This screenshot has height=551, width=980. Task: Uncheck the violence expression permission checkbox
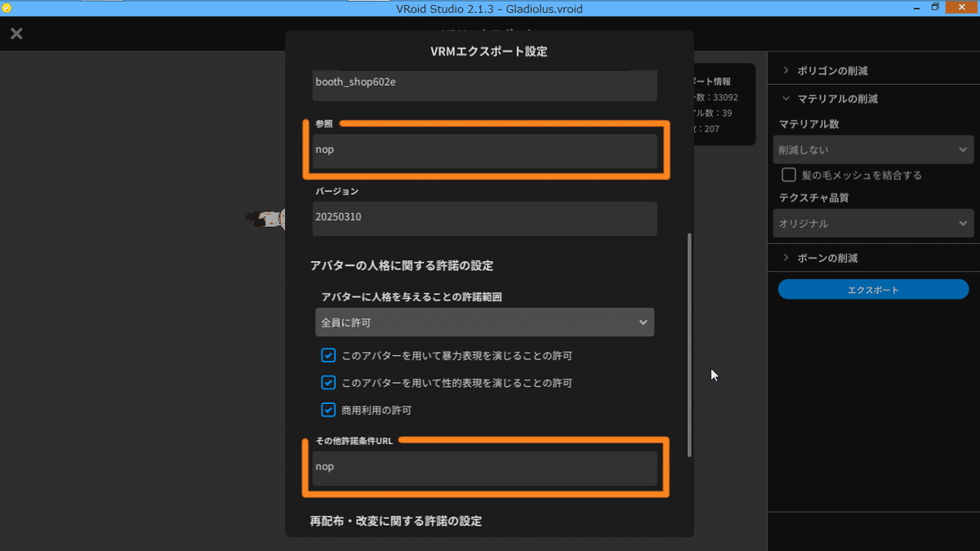(x=328, y=355)
